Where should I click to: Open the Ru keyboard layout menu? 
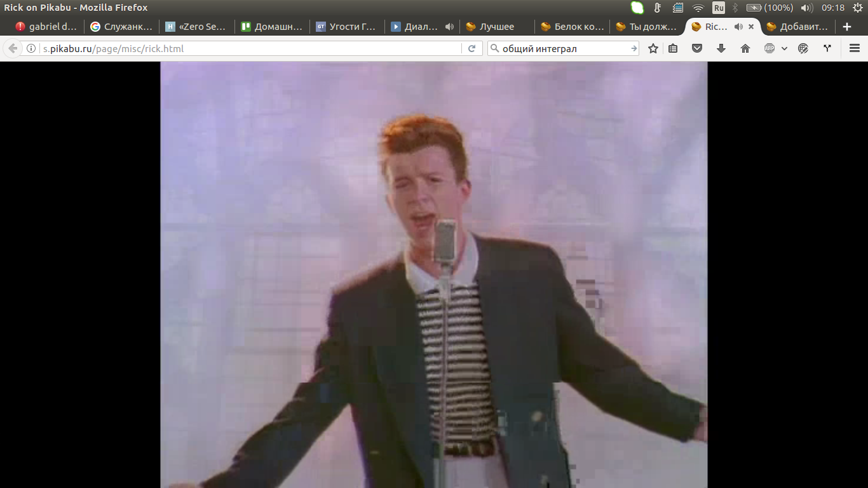point(719,8)
